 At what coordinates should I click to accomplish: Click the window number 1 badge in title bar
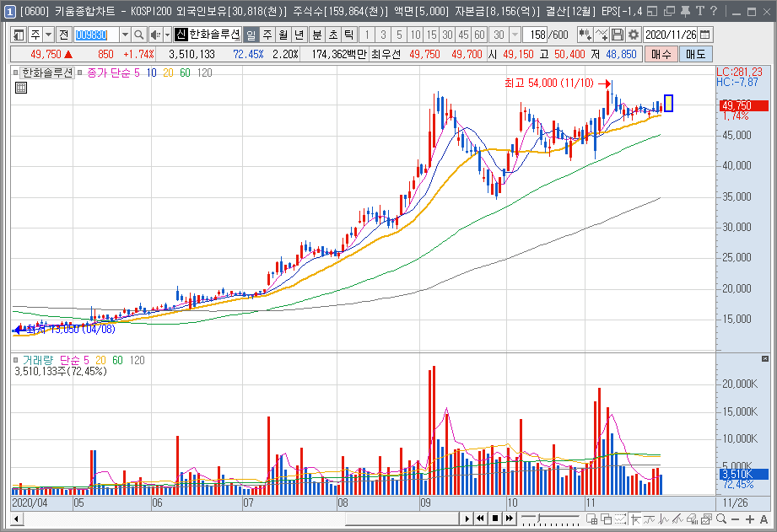pos(10,11)
